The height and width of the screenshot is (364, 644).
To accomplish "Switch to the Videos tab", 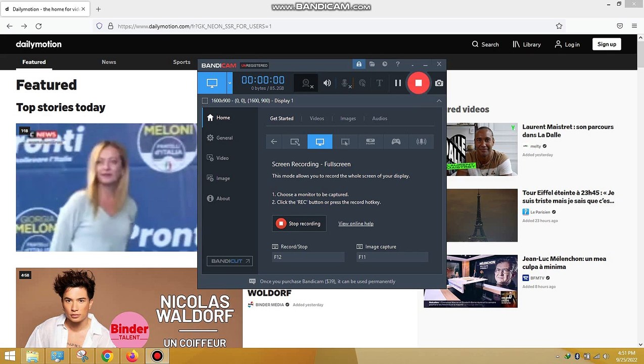I will pyautogui.click(x=317, y=118).
